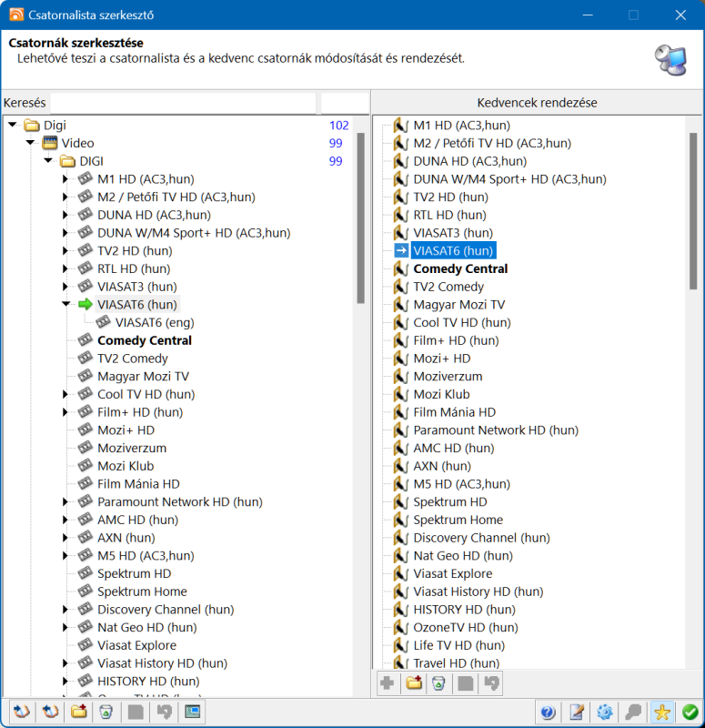This screenshot has height=728, width=705.
Task: Click the grayed undo icon in left toolbar
Action: [x=164, y=712]
